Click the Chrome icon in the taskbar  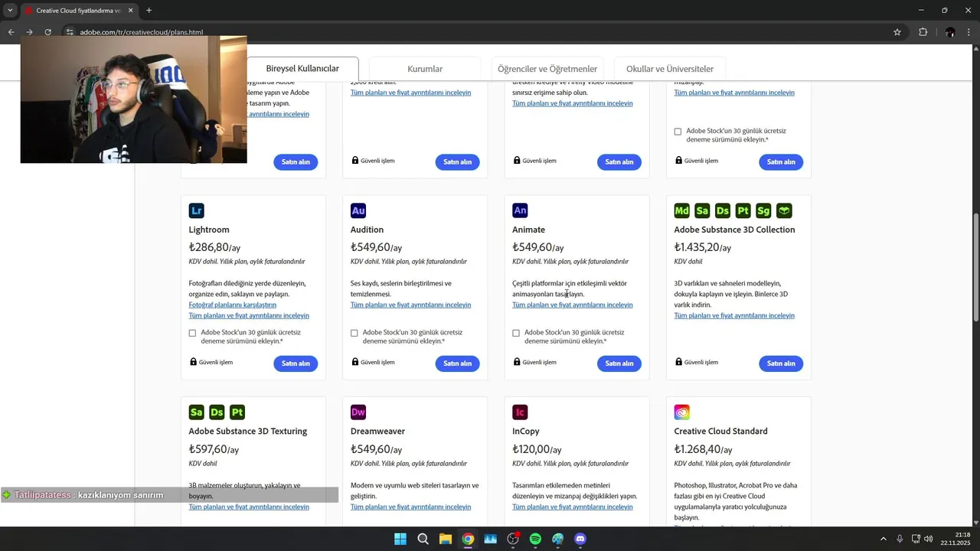pos(468,539)
